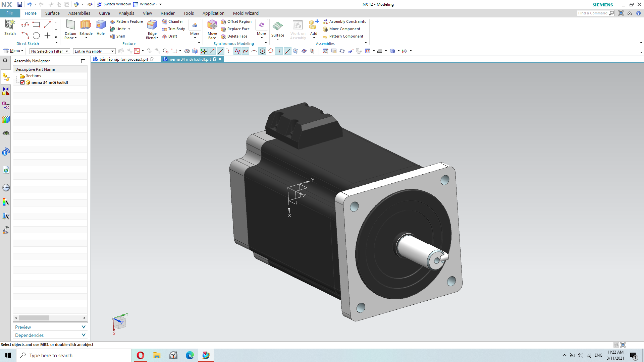
Task: Open the Menu dropdown
Action: tap(13, 51)
